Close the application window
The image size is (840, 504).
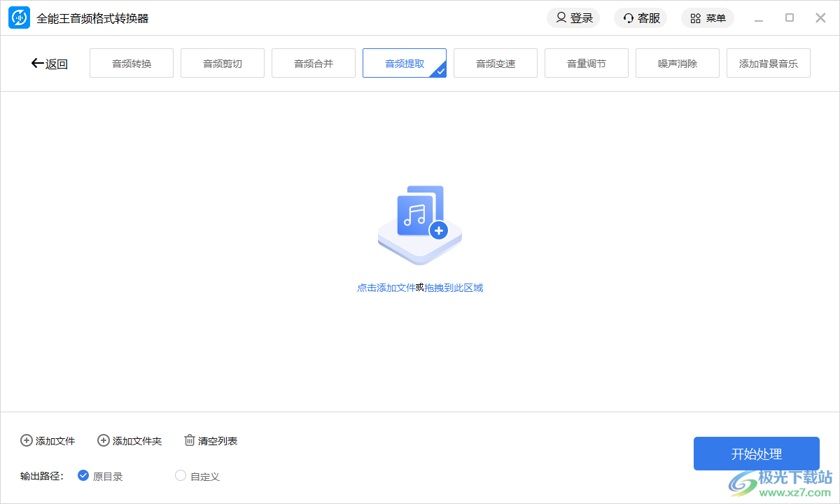click(820, 18)
